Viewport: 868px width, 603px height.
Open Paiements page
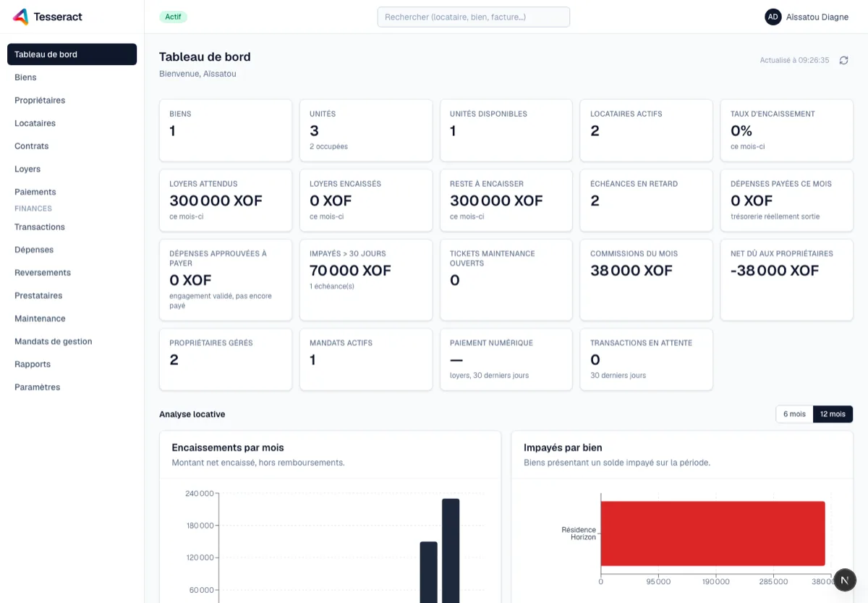point(72,192)
